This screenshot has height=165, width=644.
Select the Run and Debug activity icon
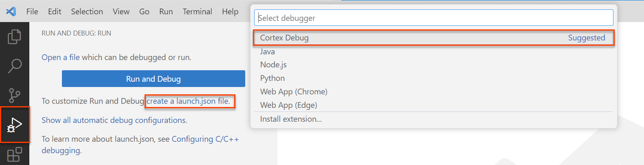15,125
